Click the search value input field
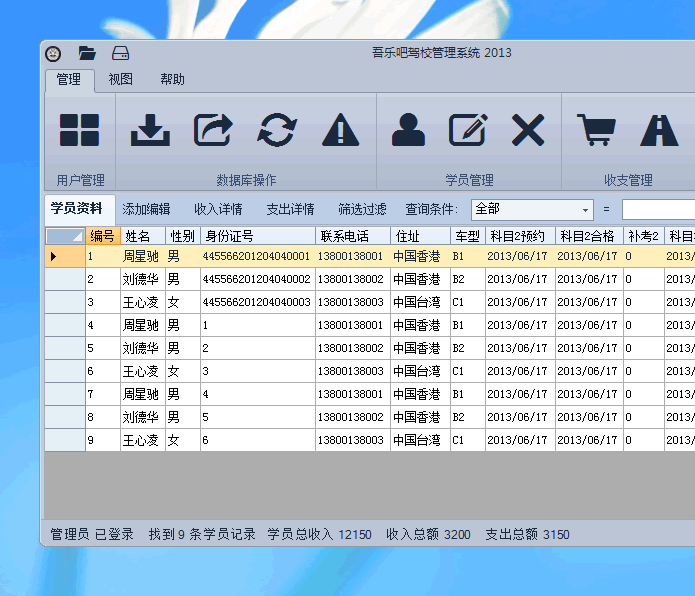 tap(659, 209)
